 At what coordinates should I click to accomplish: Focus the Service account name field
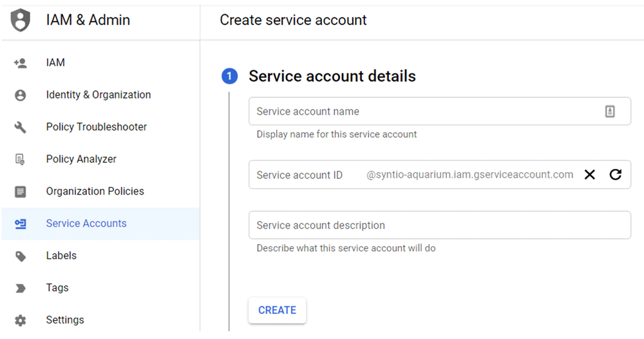point(439,111)
